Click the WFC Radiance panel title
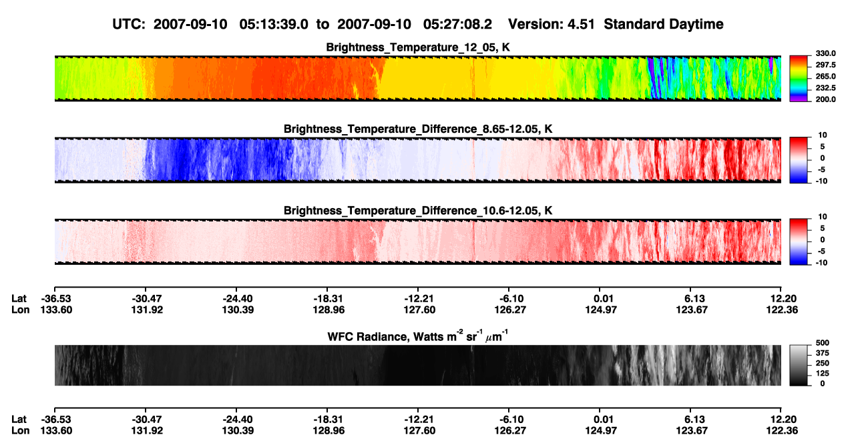Image resolution: width=868 pixels, height=445 pixels. (x=418, y=336)
